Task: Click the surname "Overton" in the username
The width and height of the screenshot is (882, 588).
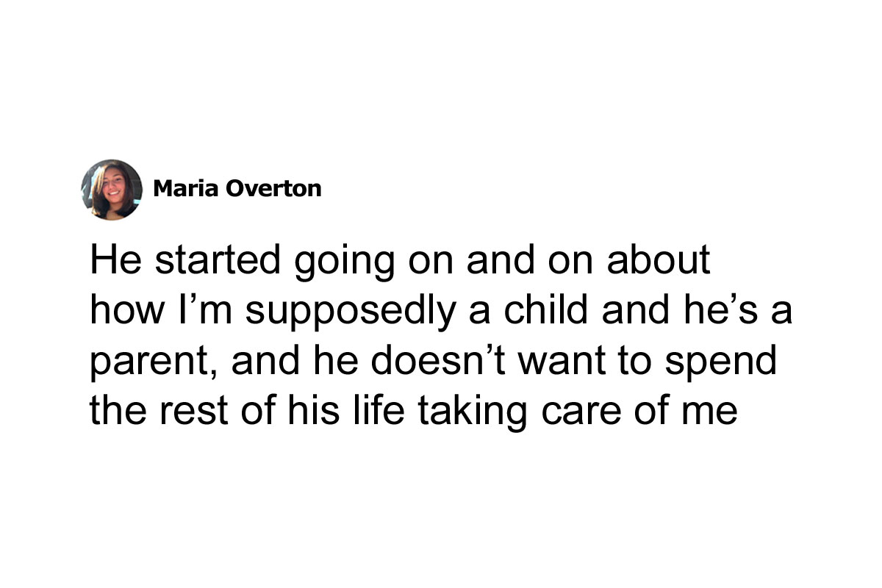Action: 273,189
